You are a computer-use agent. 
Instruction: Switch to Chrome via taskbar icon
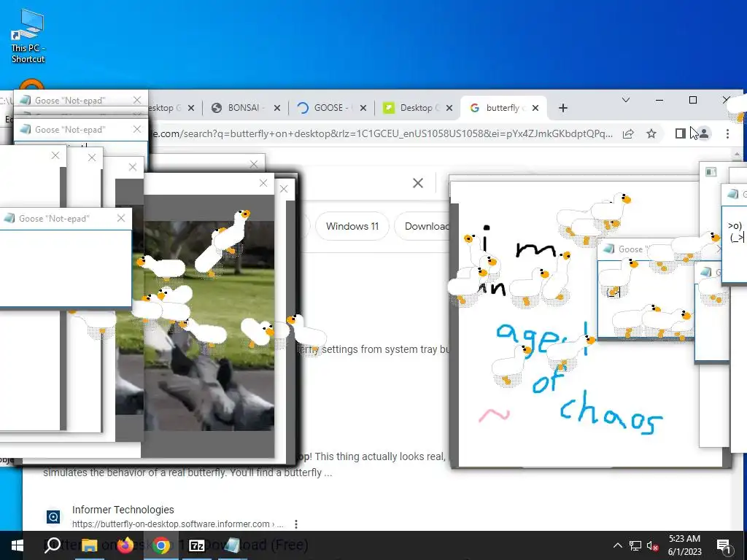[x=161, y=545]
